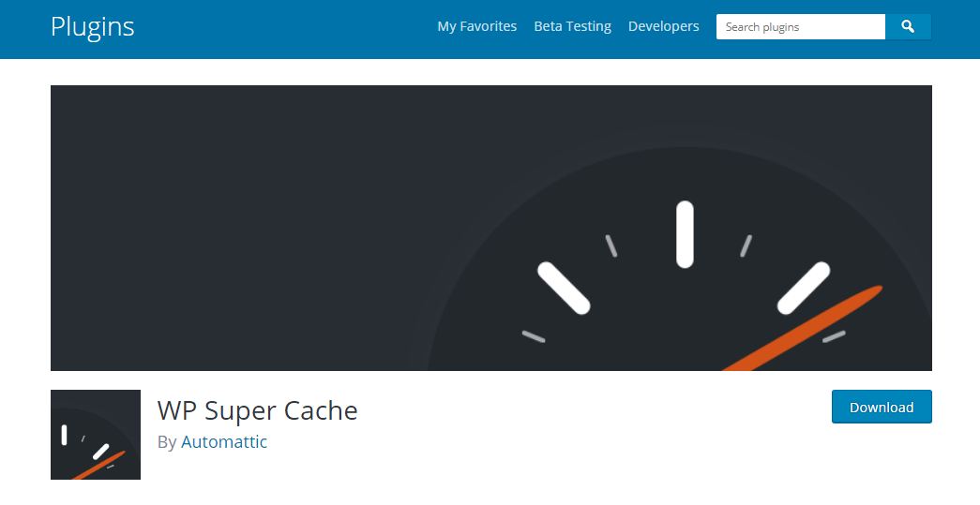This screenshot has height=505, width=980.
Task: Open My Favorites page
Action: (x=477, y=26)
